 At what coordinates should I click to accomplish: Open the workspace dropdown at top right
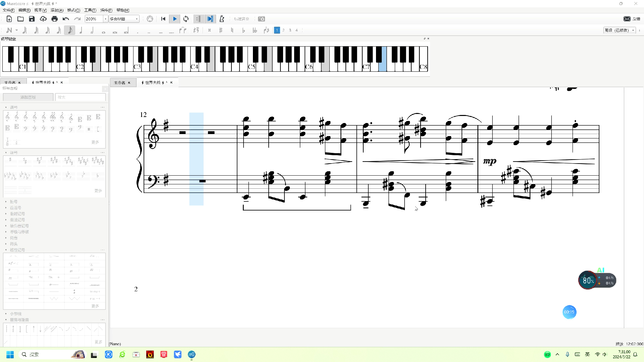tap(620, 31)
